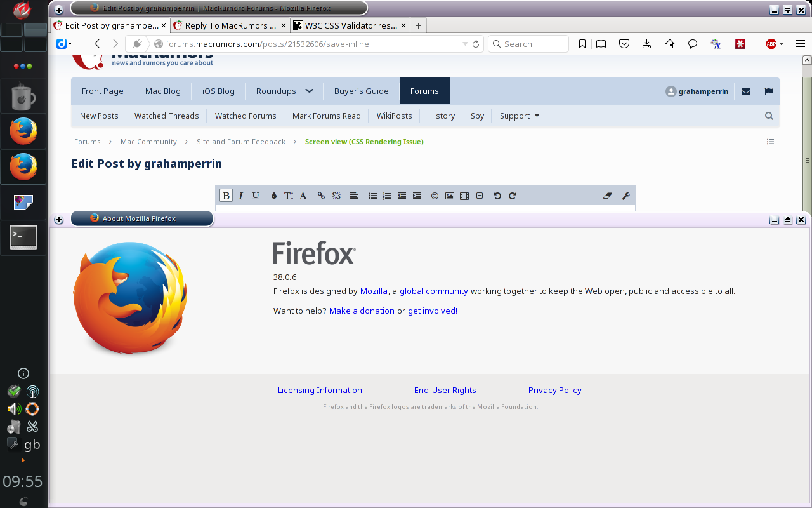Viewport: 812px width, 508px height.
Task: Click Site and Forum Feedback breadcrumb
Action: [x=241, y=142]
